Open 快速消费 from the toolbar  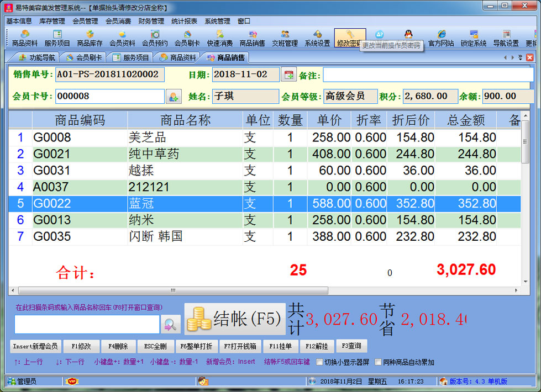[x=220, y=38]
